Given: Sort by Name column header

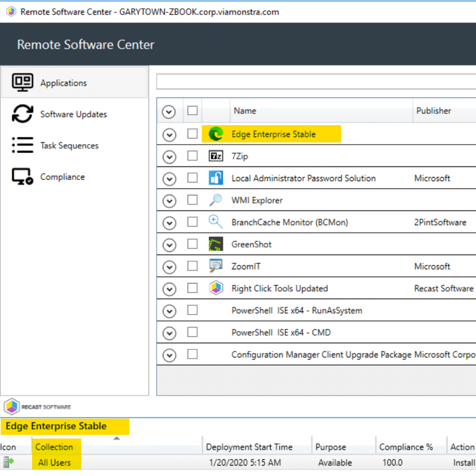Looking at the screenshot, I should pyautogui.click(x=321, y=110).
